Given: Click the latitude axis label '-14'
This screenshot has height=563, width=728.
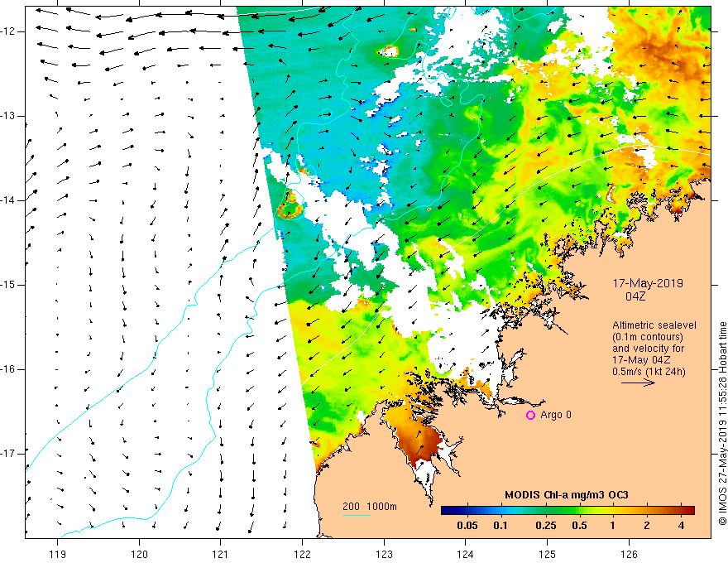Looking at the screenshot, I should [8, 200].
